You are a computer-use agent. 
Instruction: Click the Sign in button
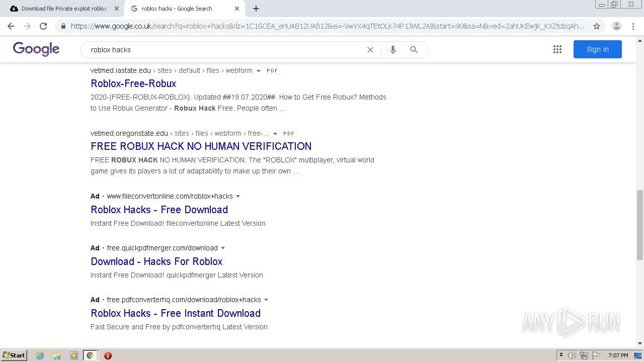597,49
